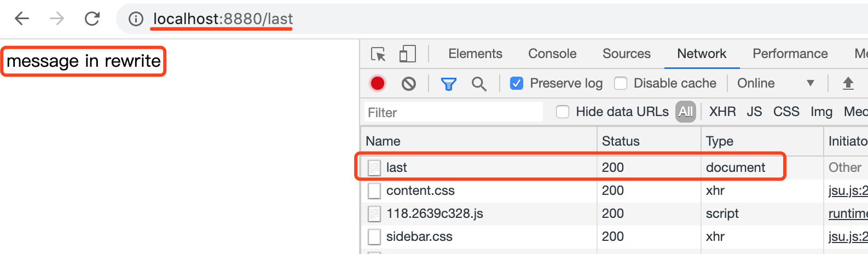Select the XHR filter type
Image resolution: width=868 pixels, height=254 pixels.
tap(722, 112)
